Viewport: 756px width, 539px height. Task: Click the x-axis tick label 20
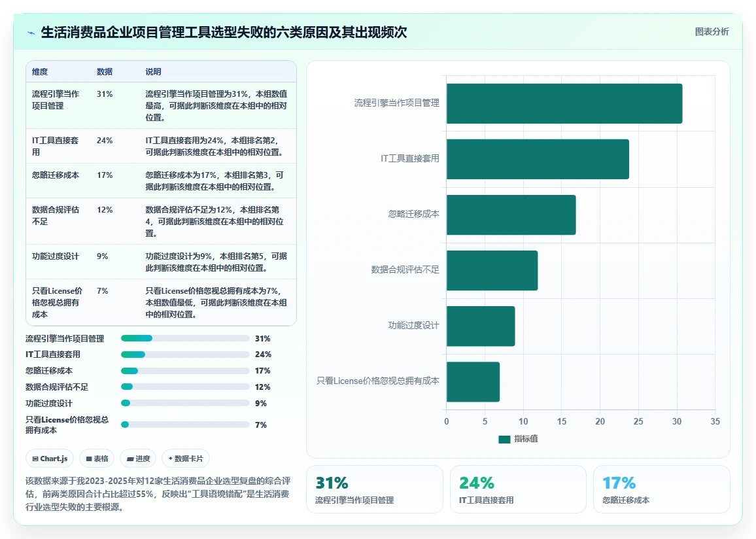point(600,421)
